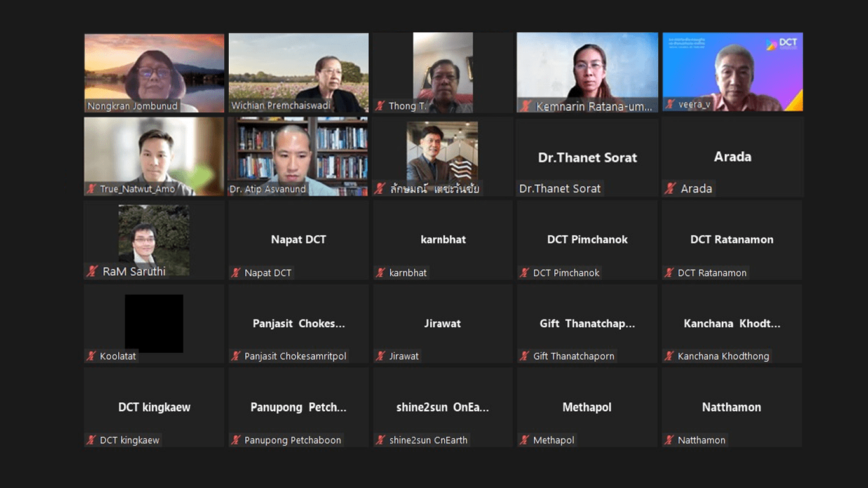The height and width of the screenshot is (488, 868).
Task: Click the shine2sun OnEarth participant tile
Action: click(x=443, y=407)
